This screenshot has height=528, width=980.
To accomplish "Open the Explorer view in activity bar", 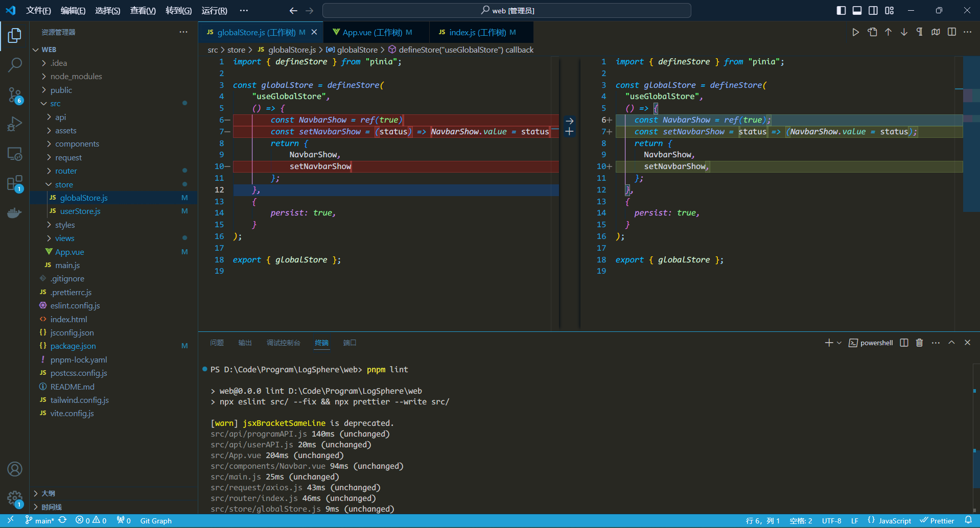I will click(15, 35).
